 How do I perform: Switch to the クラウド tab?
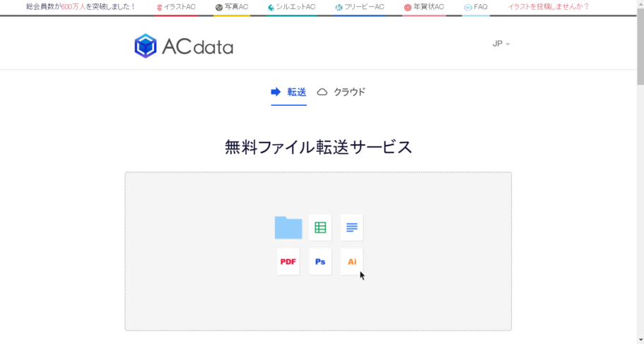pos(341,92)
